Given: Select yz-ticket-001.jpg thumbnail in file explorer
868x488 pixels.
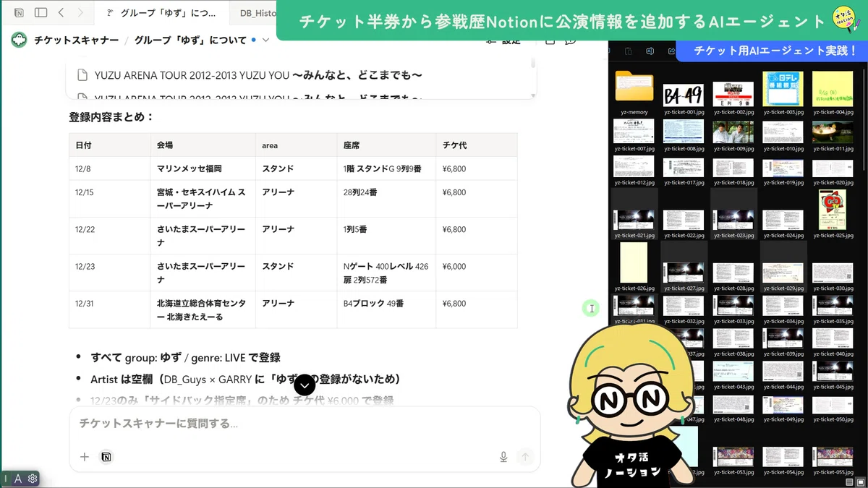Looking at the screenshot, I should click(684, 94).
